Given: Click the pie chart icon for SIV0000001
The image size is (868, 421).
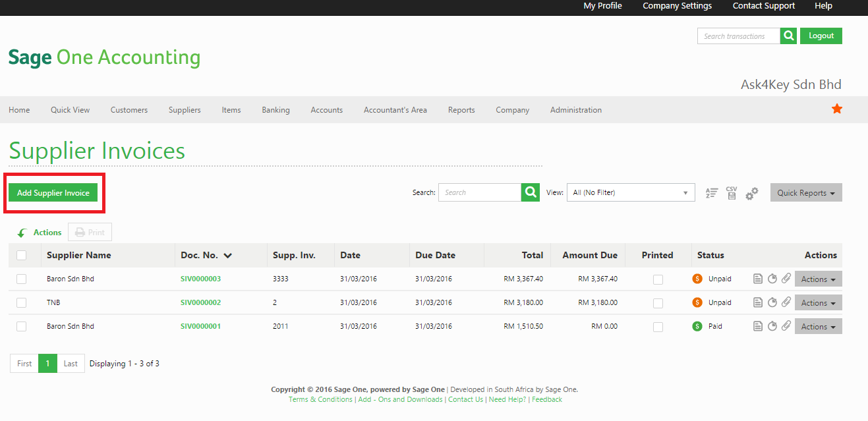Looking at the screenshot, I should 772,326.
